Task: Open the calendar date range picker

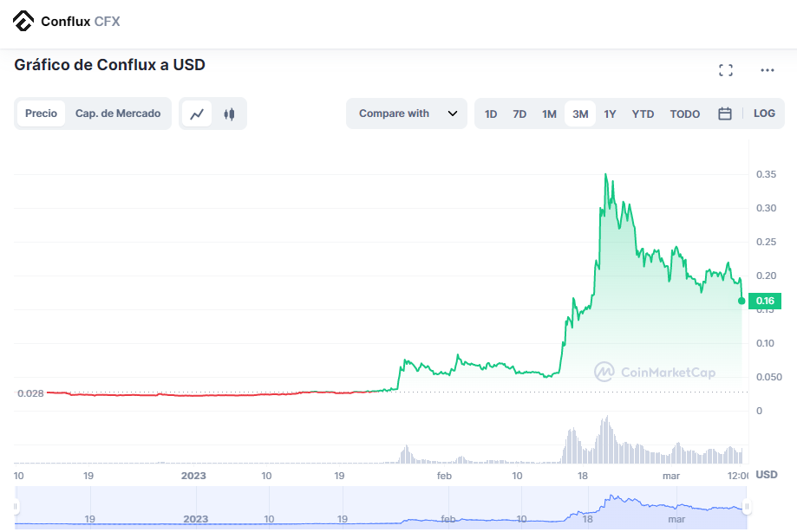Action: tap(725, 114)
